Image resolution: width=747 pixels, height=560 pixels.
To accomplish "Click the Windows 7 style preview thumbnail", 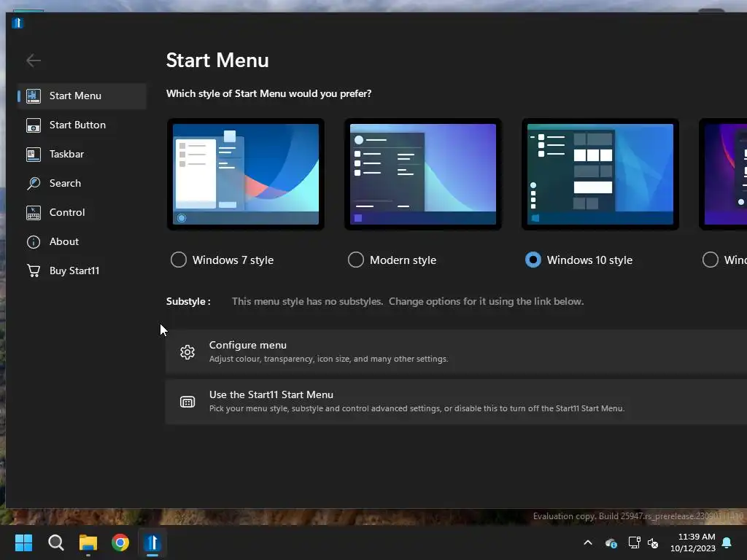I will (x=246, y=174).
